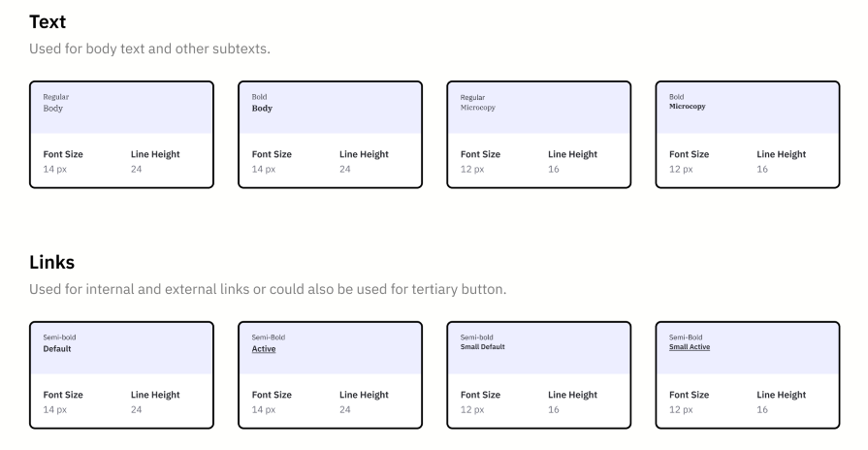The width and height of the screenshot is (868, 450).
Task: Click the "Used for body text" description
Action: 150,49
